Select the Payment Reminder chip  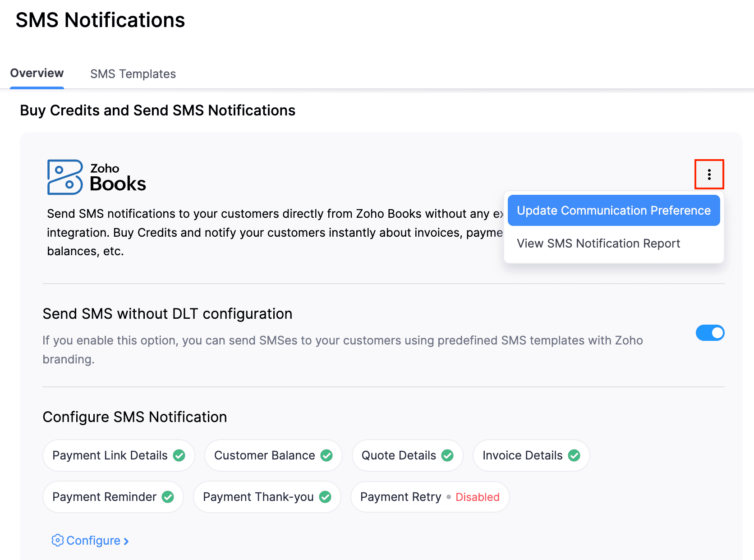(x=105, y=497)
